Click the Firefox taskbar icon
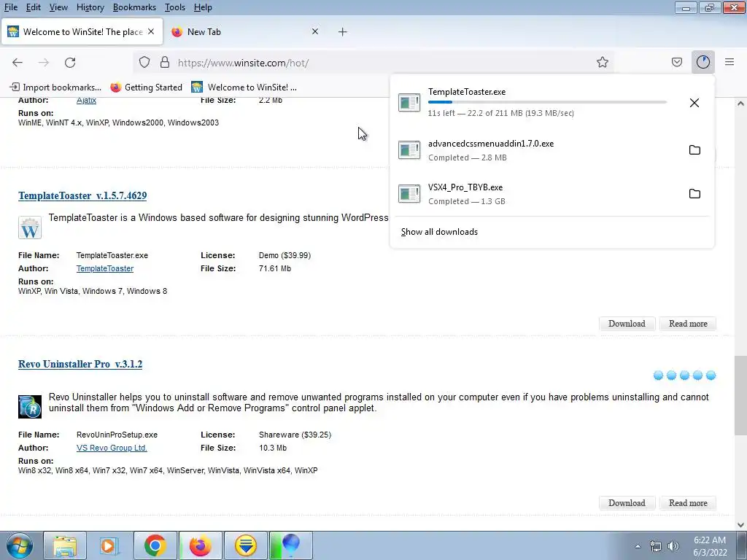 click(x=200, y=545)
